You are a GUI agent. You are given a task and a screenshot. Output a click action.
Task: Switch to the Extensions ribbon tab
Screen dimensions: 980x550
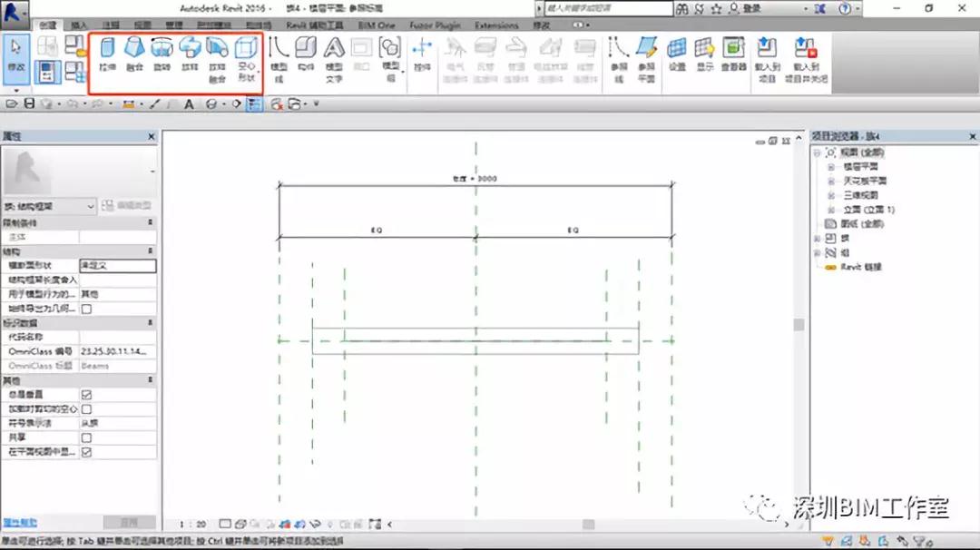(x=496, y=25)
